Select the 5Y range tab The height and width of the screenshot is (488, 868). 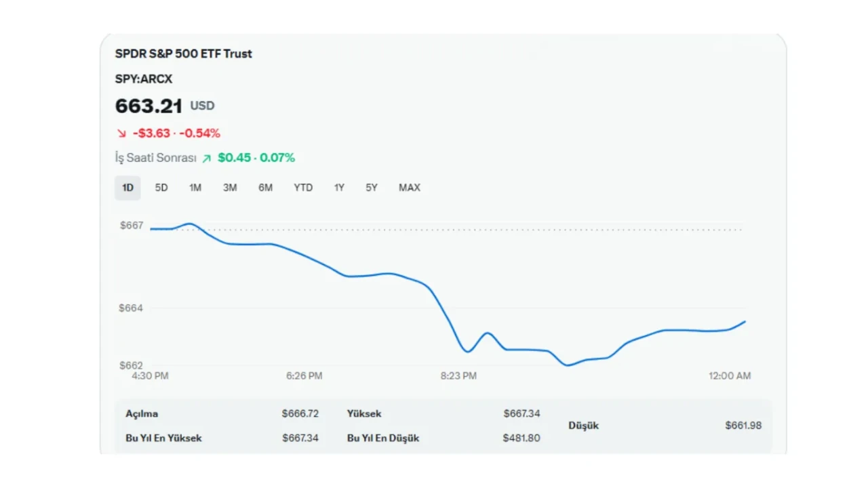point(372,188)
